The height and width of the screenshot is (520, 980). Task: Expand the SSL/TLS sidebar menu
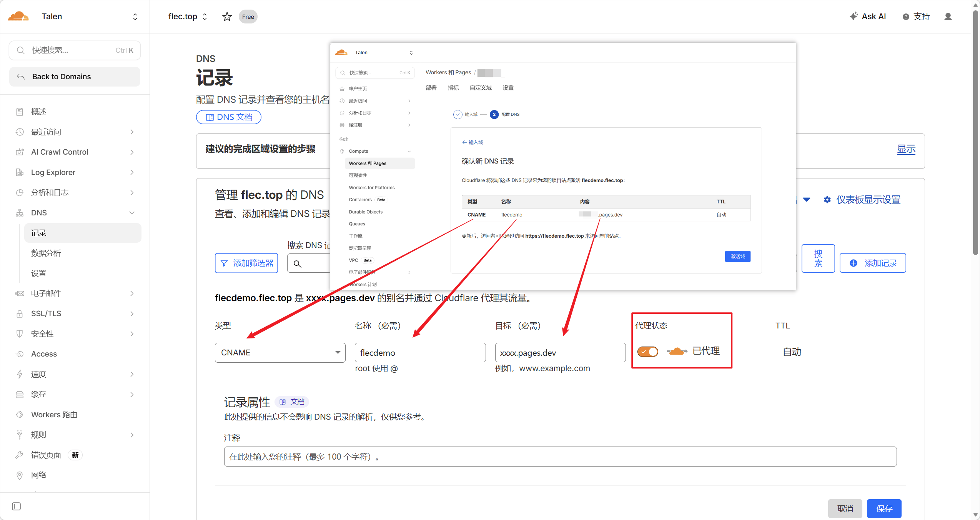coord(132,313)
